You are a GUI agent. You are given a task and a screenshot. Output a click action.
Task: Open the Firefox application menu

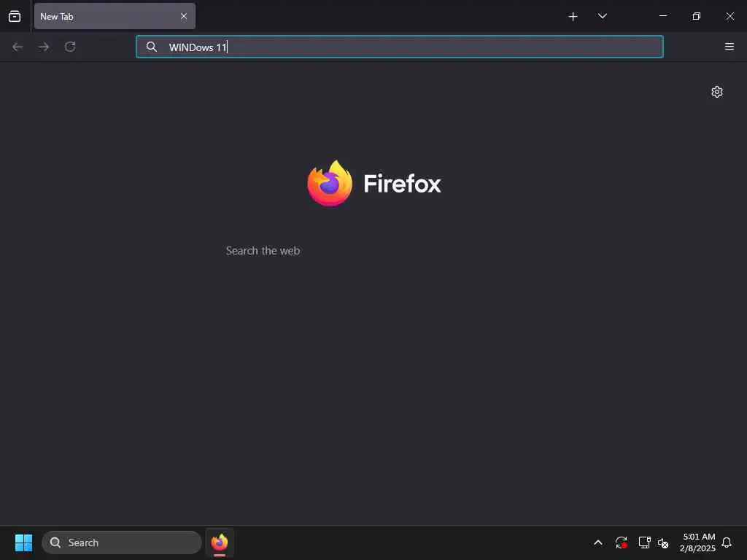[x=729, y=47]
